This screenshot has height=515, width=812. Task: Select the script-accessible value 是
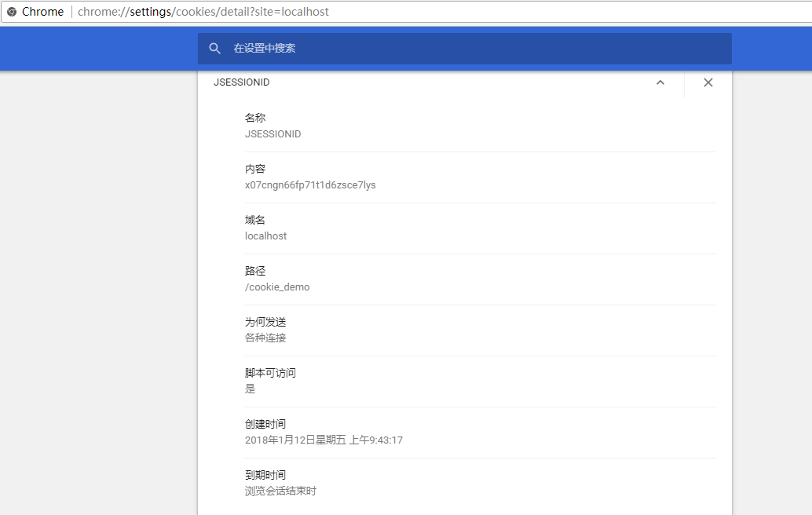pos(251,389)
